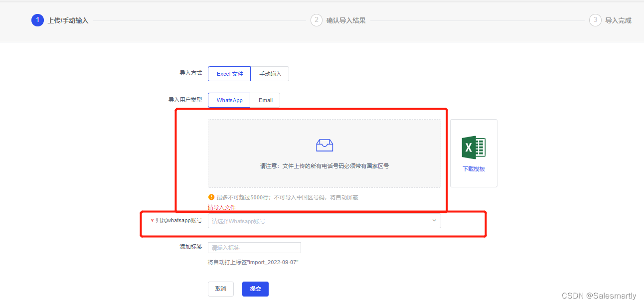Select 手动输入 import method
644x305 pixels.
pos(270,74)
